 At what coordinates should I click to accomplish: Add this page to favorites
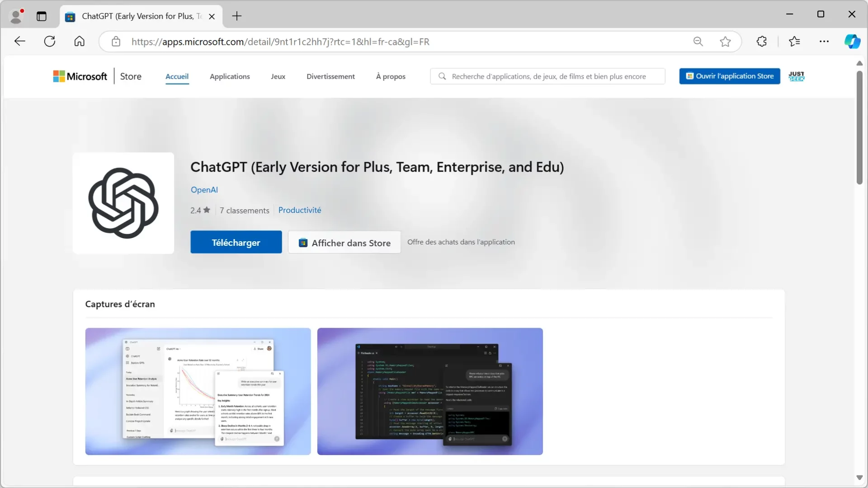(725, 42)
